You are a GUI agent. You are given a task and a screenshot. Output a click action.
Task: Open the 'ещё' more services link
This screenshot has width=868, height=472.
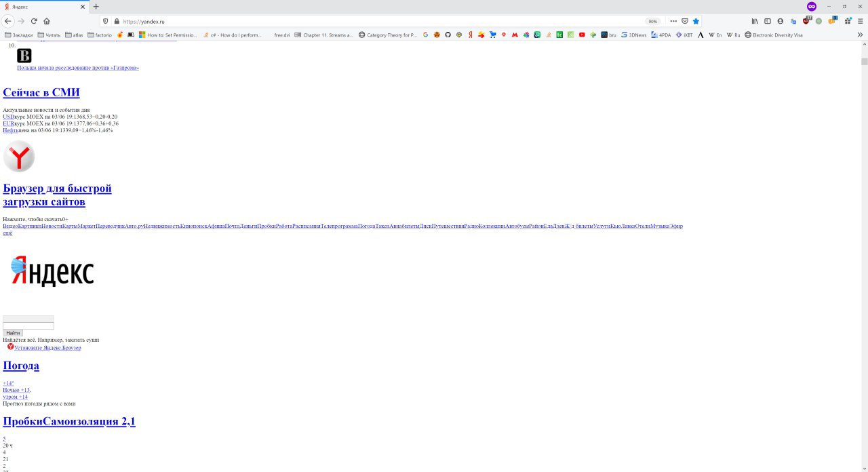point(7,233)
